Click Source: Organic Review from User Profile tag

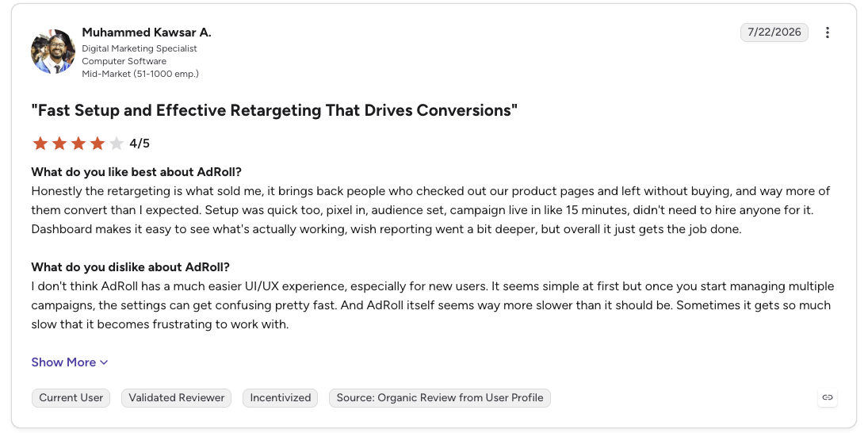439,397
